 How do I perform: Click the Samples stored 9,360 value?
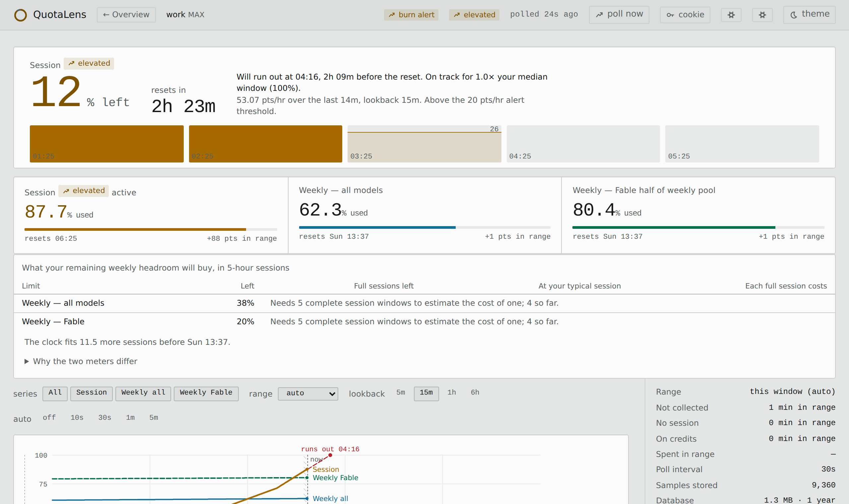click(823, 485)
